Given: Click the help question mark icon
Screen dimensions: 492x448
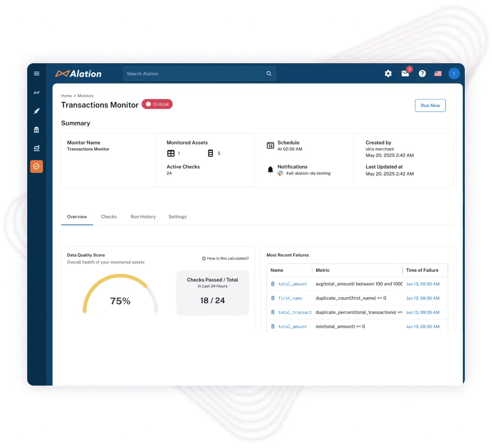Looking at the screenshot, I should (422, 74).
